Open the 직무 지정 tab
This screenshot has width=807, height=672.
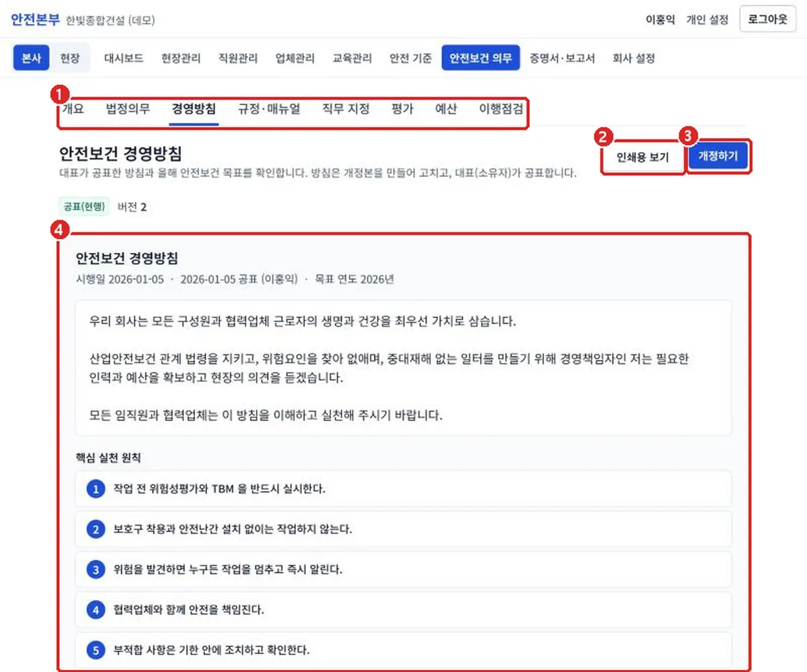pos(346,109)
